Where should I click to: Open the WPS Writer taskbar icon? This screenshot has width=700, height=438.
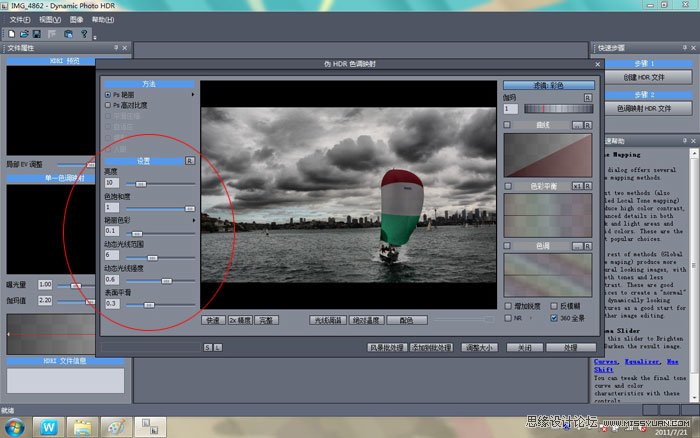coord(49,425)
